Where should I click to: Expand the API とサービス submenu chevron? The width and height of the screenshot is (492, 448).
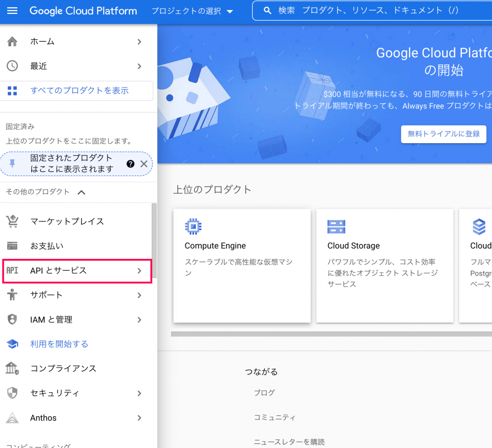(x=140, y=270)
